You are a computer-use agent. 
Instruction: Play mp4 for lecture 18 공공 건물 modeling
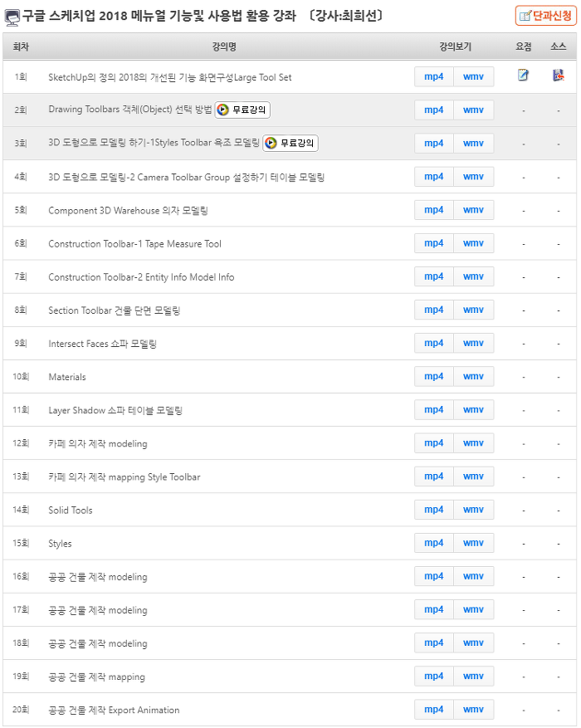(x=434, y=643)
